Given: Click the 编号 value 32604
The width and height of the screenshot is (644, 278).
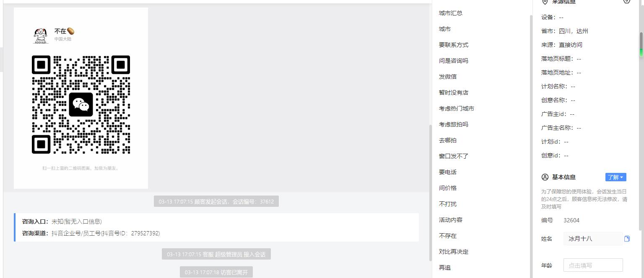Looking at the screenshot, I should click(571, 220).
